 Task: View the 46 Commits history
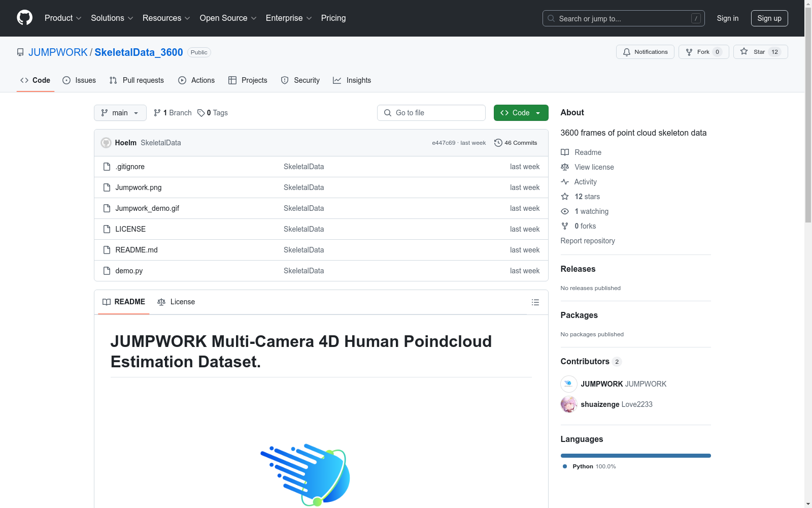point(516,143)
